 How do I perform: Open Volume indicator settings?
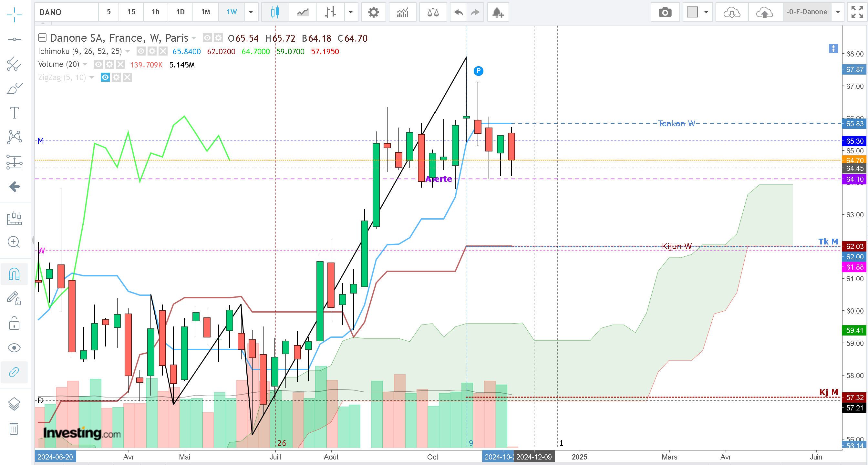point(109,64)
